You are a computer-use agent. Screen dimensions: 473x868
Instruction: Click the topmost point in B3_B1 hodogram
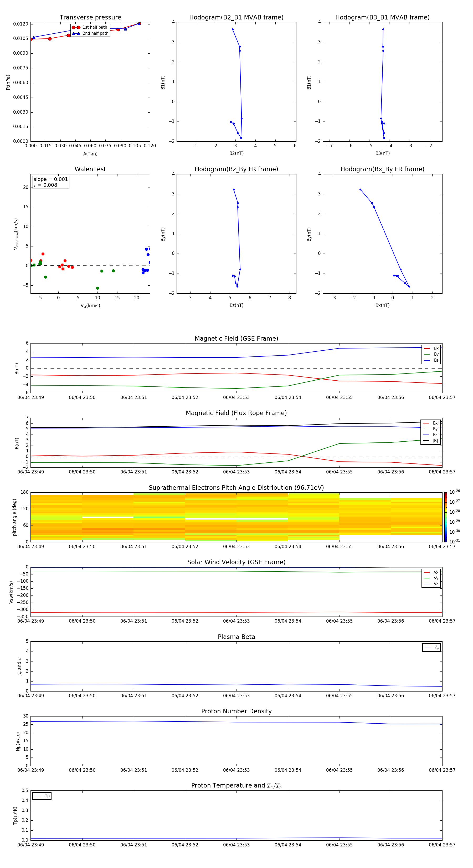[383, 29]
